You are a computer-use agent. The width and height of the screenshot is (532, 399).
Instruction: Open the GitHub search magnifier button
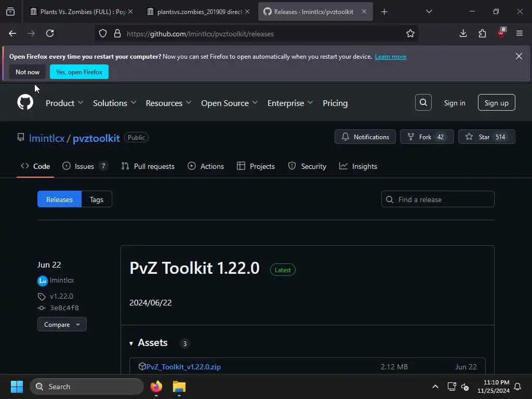(x=423, y=102)
